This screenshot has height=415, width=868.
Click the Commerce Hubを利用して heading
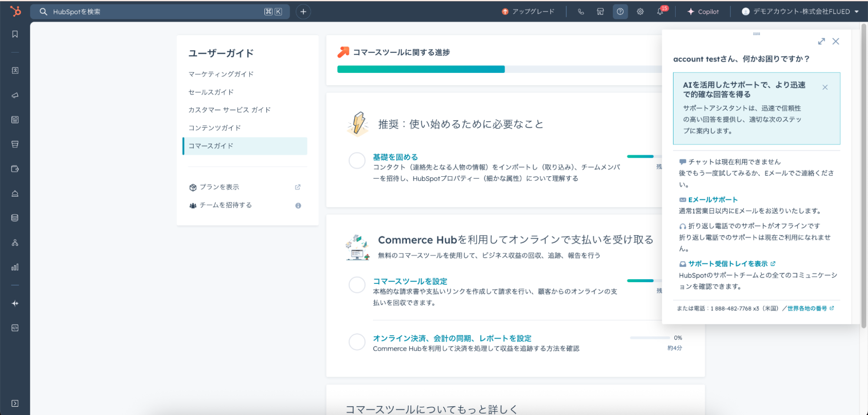coord(515,240)
